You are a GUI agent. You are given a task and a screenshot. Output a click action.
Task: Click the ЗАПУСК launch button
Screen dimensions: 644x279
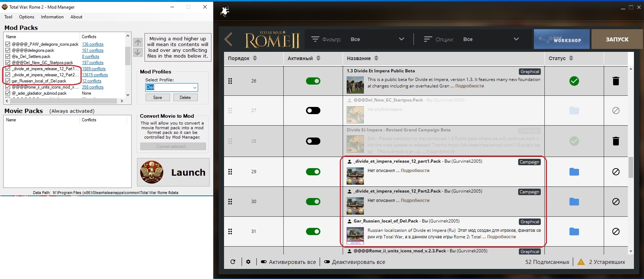pos(617,39)
